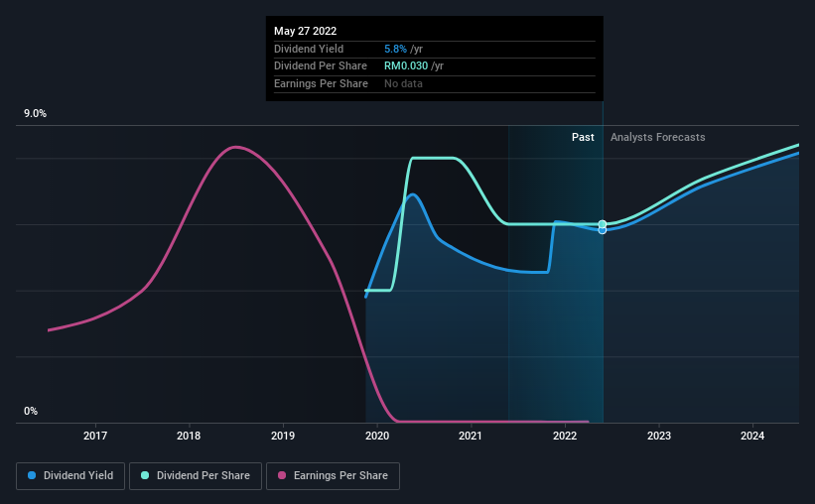
Task: Click the pink Earnings Per Share legend dot
Action: 282,475
